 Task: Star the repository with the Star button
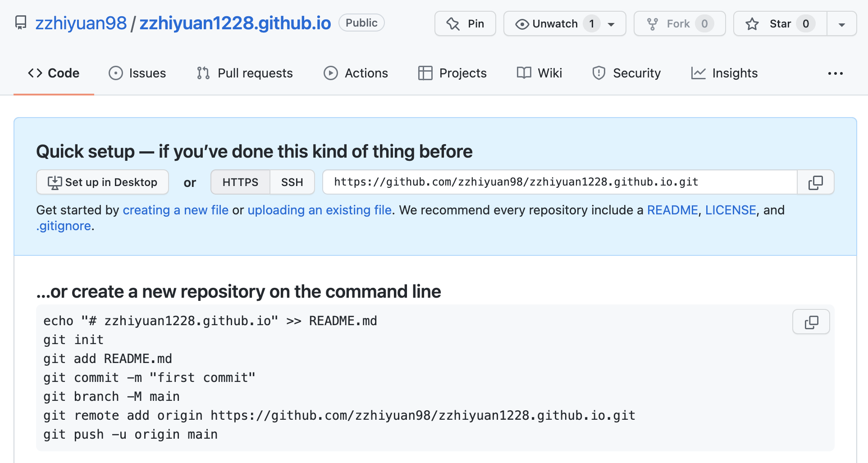tap(780, 23)
